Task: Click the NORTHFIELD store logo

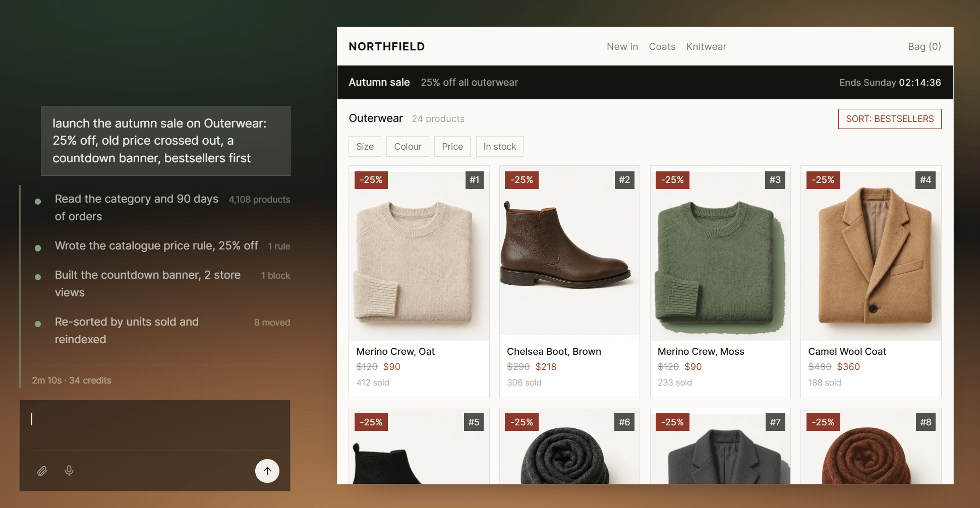Action: (387, 46)
